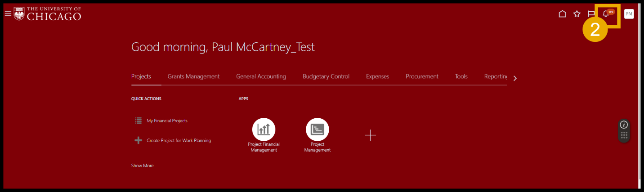The height and width of the screenshot is (192, 644).
Task: Click the grid dots under info icon
Action: click(624, 135)
